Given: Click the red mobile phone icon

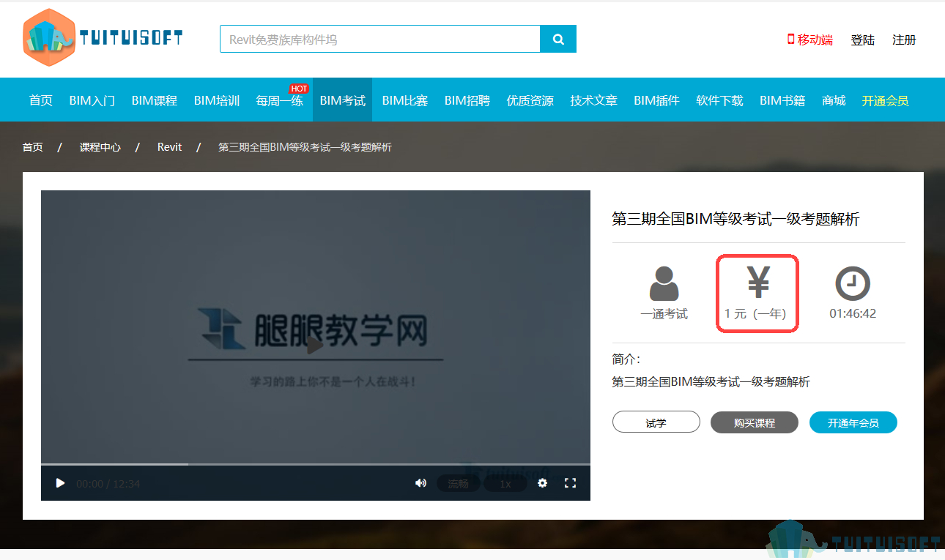Looking at the screenshot, I should (790, 39).
